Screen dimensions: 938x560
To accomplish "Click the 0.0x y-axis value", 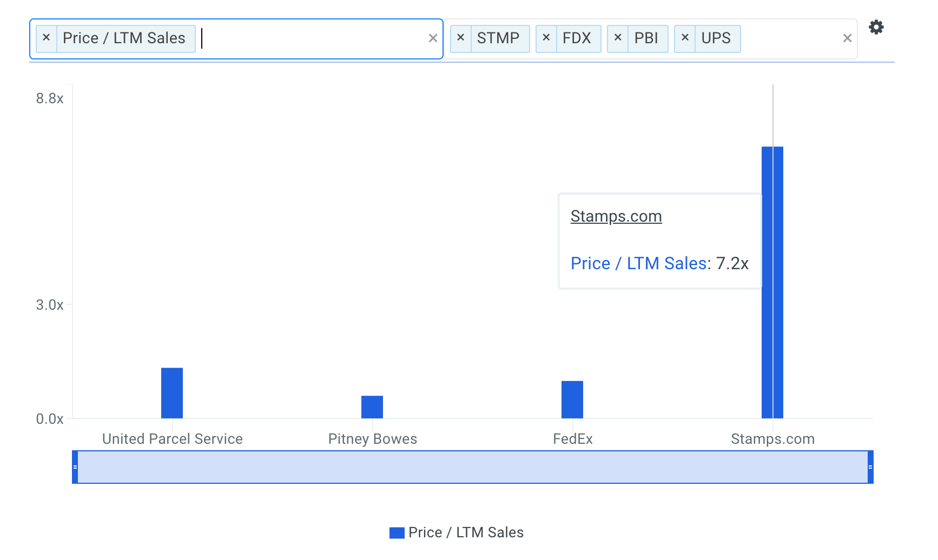I will tap(50, 419).
